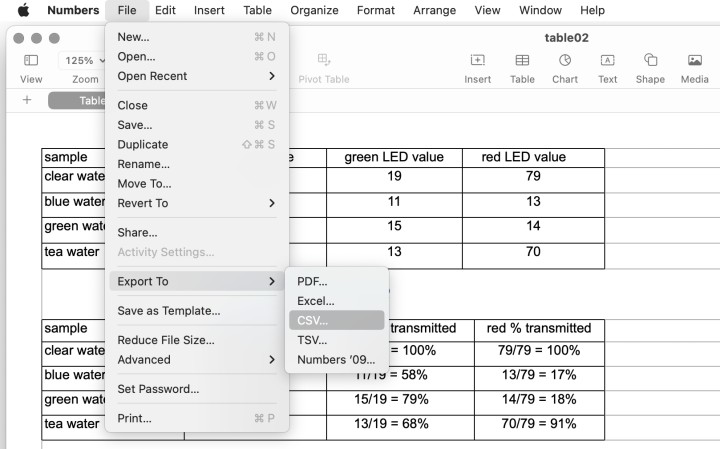This screenshot has width=720, height=449.
Task: Select green LED cell with value 11
Action: (x=394, y=205)
